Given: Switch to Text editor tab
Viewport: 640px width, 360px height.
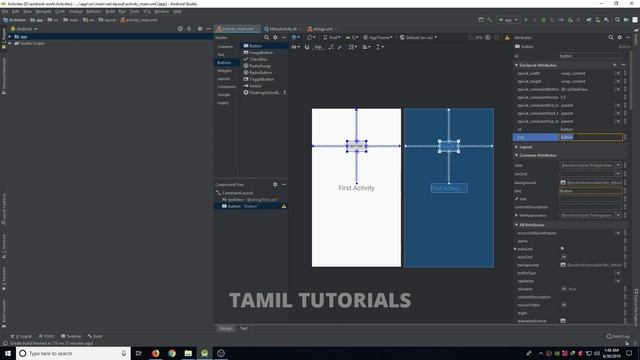Looking at the screenshot, I should click(x=244, y=328).
